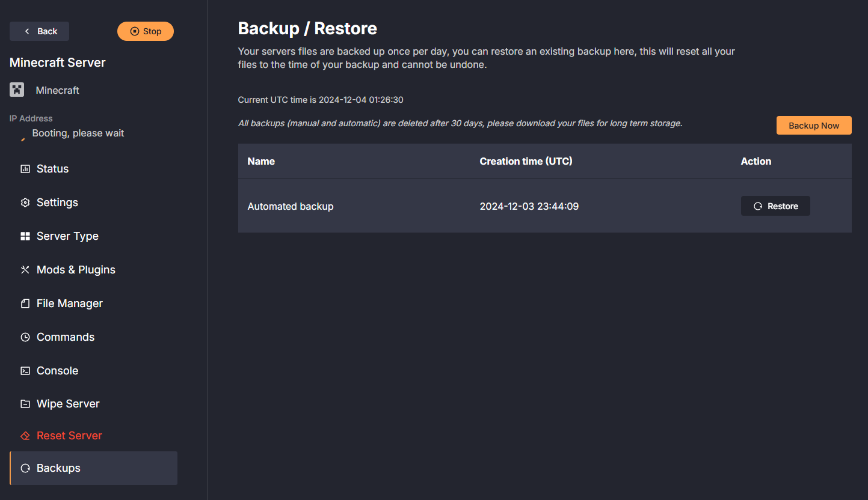Open the Console terminal icon

pos(25,370)
